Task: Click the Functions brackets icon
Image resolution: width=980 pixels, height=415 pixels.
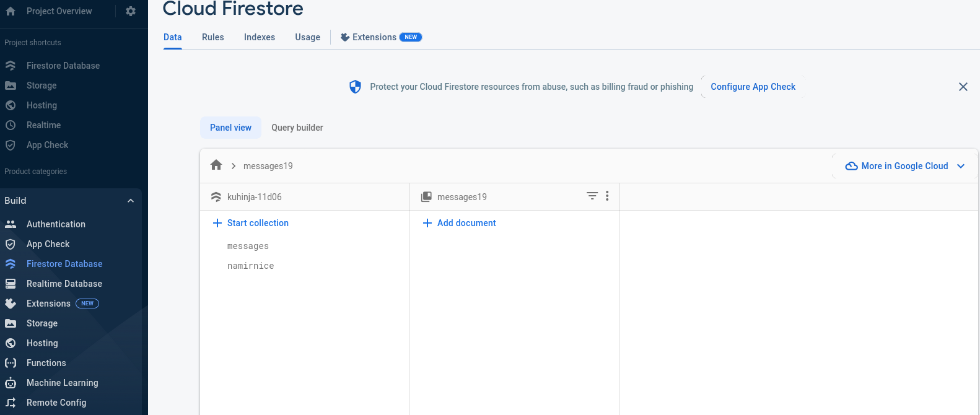Action: tap(11, 363)
